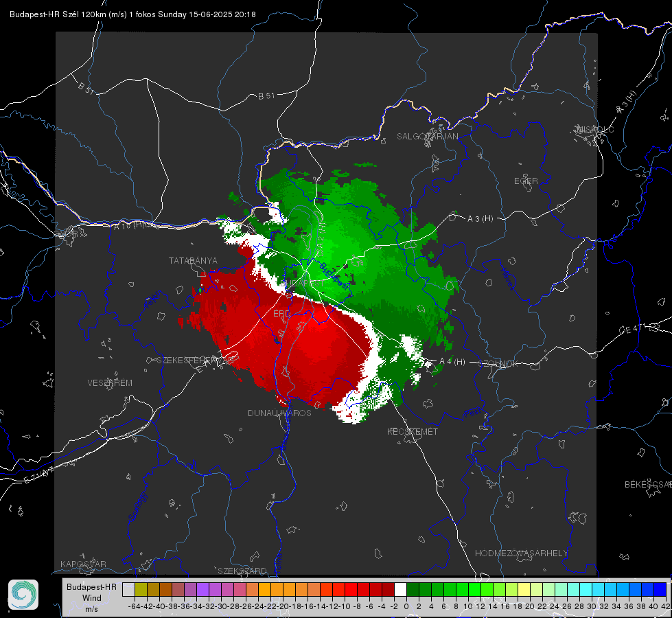Click the VESZPRÉM city label

tap(110, 383)
